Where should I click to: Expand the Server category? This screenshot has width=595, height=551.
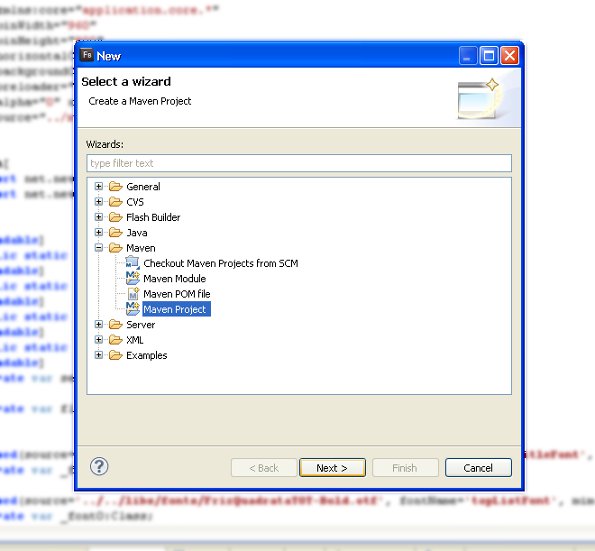99,324
